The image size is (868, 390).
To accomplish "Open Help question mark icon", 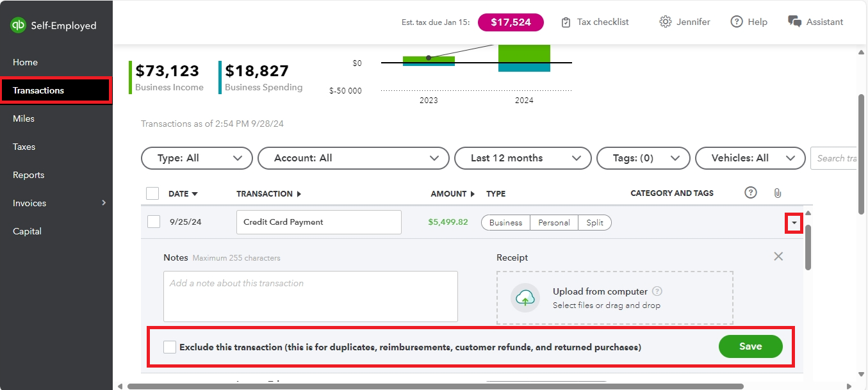I will tap(737, 22).
